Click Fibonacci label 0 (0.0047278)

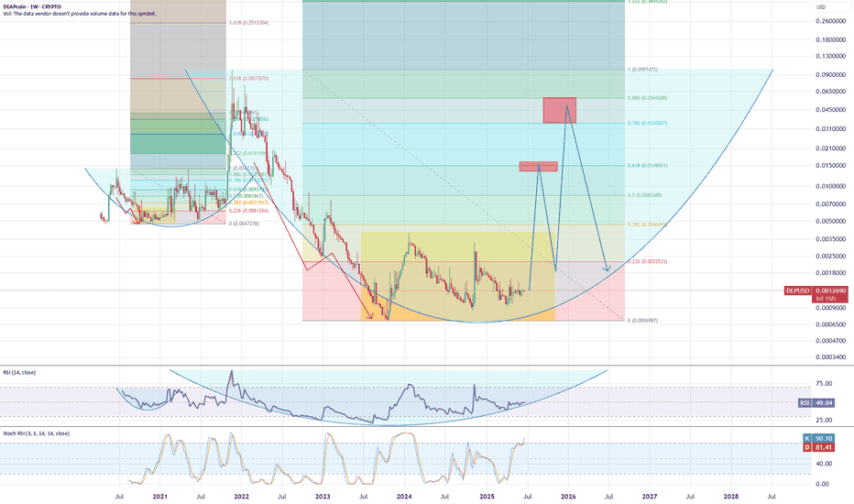(244, 224)
